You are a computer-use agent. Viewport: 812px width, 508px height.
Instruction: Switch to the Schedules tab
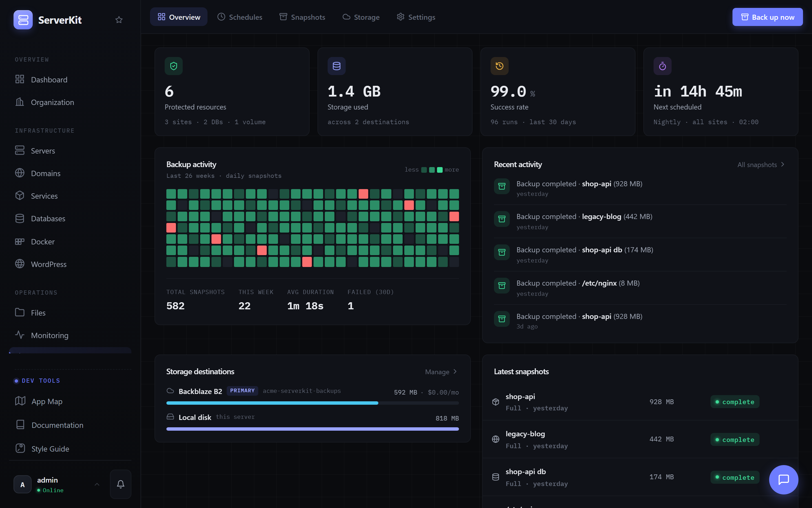pos(240,17)
